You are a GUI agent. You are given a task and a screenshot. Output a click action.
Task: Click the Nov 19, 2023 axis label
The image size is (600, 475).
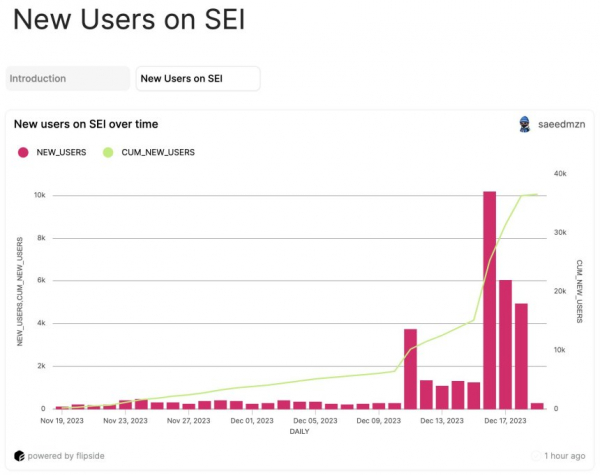62,421
